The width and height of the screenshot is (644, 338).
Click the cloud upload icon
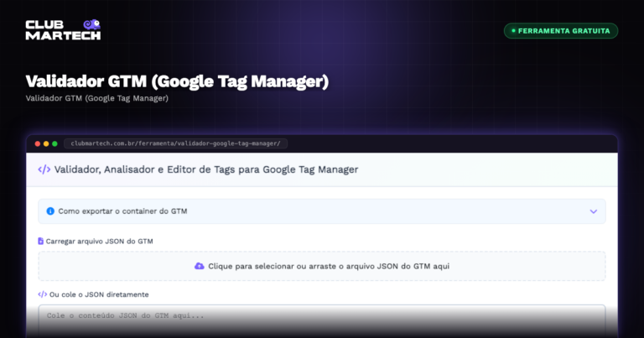(200, 266)
